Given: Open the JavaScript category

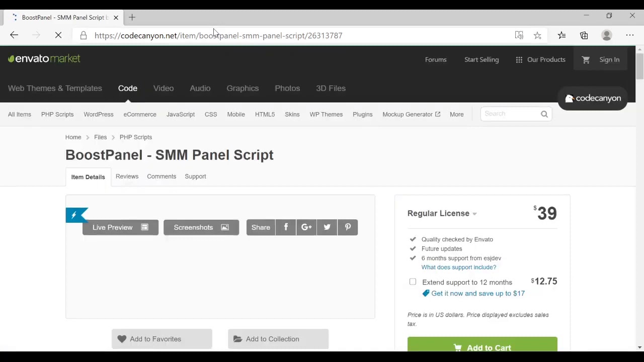Looking at the screenshot, I should [181, 114].
